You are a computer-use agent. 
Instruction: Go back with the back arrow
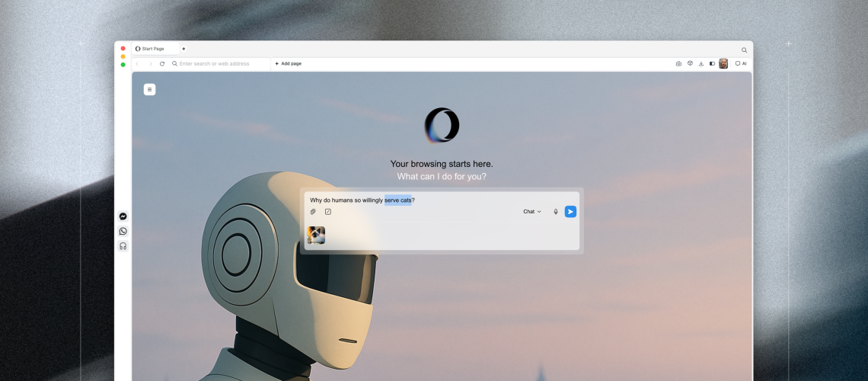point(137,64)
